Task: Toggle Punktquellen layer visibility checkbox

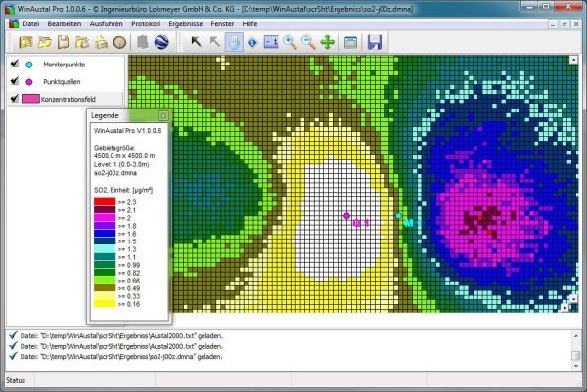Action: coord(14,81)
